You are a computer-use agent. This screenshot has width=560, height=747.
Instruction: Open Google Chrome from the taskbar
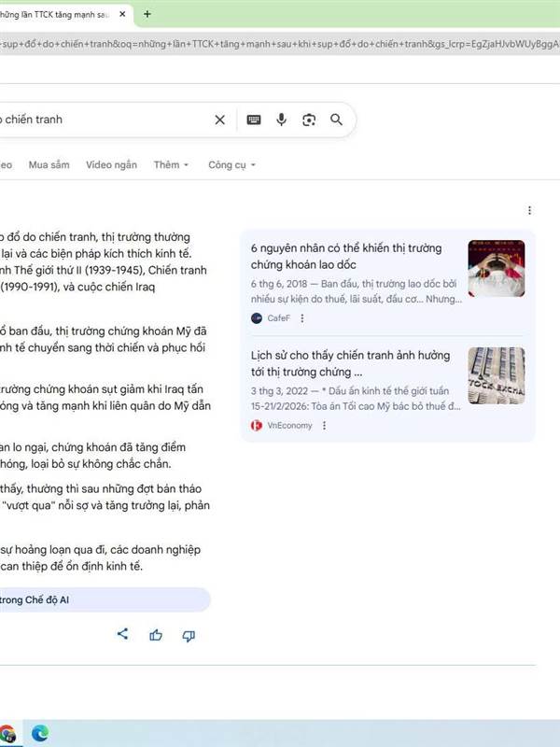7,733
